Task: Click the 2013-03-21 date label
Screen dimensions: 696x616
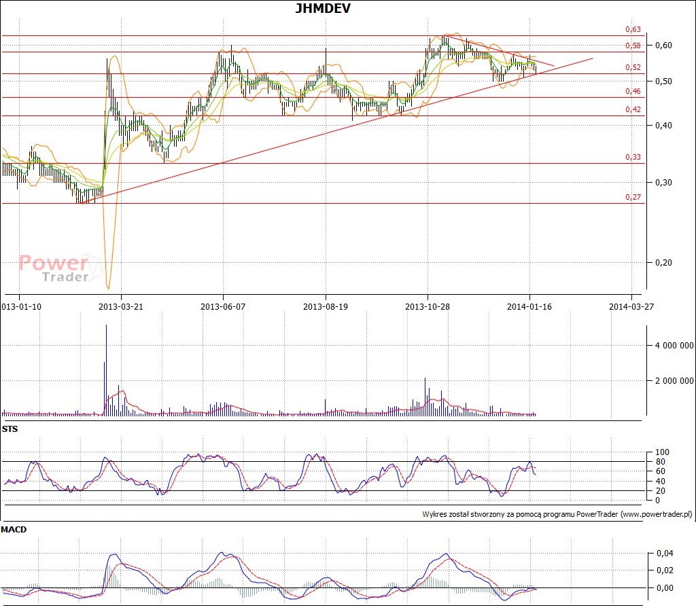Action: tap(121, 306)
